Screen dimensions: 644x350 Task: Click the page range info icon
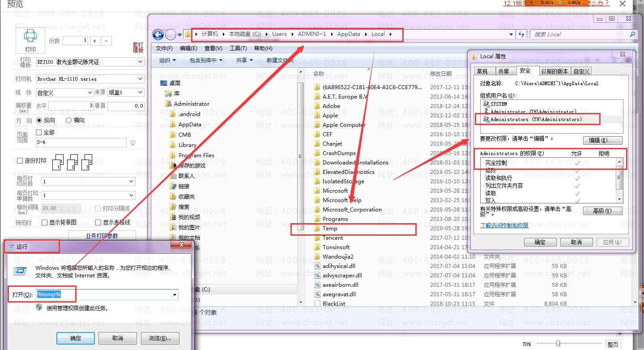pos(132,143)
